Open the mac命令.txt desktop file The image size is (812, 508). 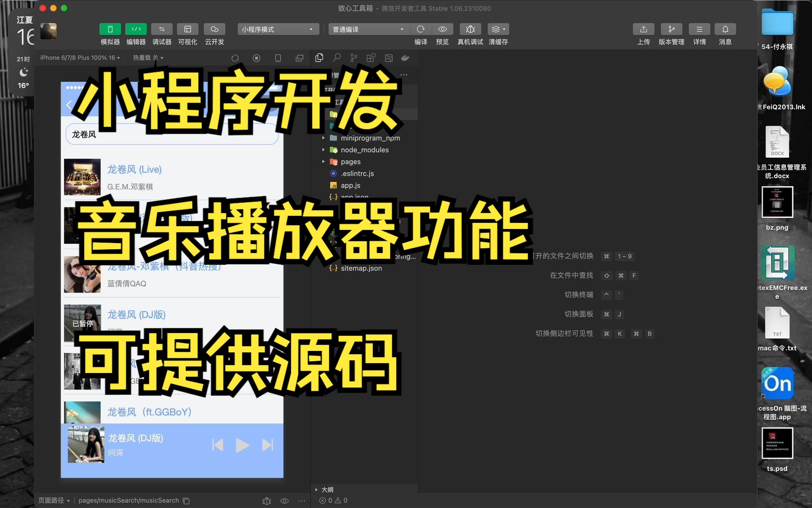pos(777,329)
